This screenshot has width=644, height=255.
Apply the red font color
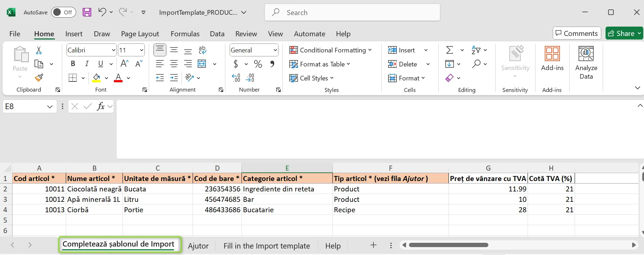(x=118, y=78)
